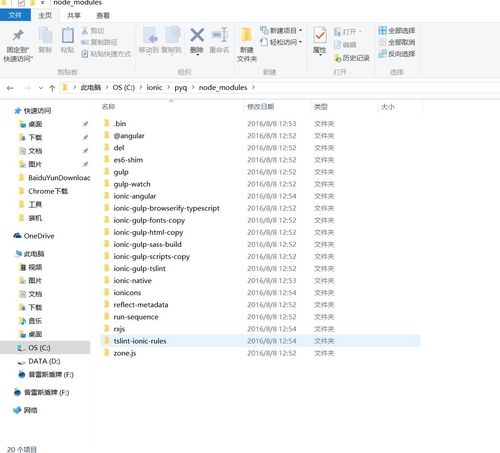Image resolution: width=500 pixels, height=453 pixels.
Task: Click Invert selection (反向选择) option
Action: 397,54
